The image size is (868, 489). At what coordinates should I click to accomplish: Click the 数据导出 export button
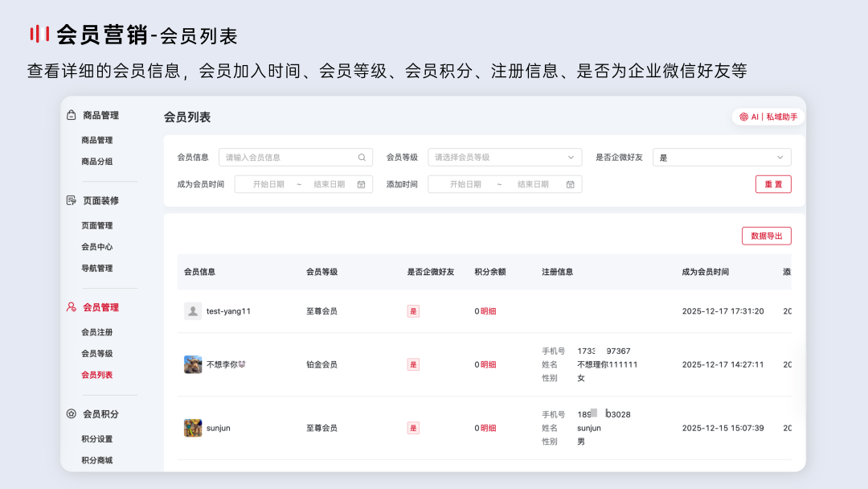(x=766, y=236)
